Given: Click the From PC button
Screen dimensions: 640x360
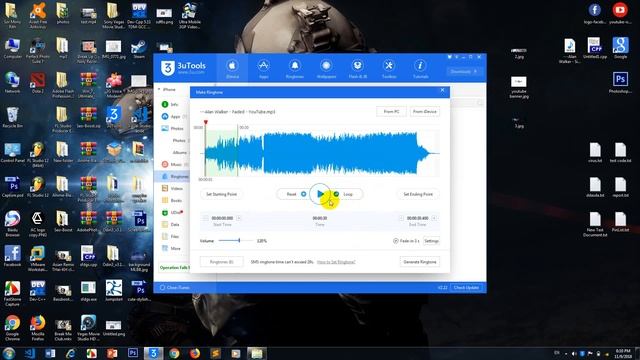Looking at the screenshot, I should coord(391,111).
